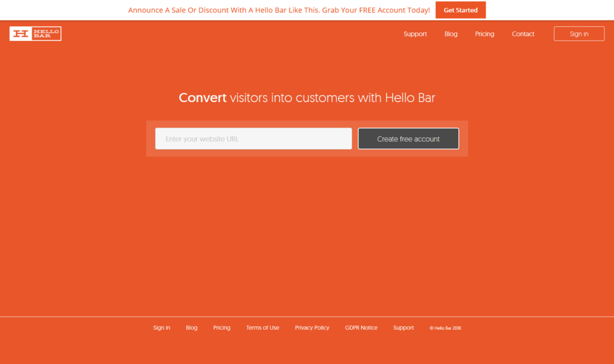
Task: Select Contact in the header navigation
Action: [x=523, y=34]
